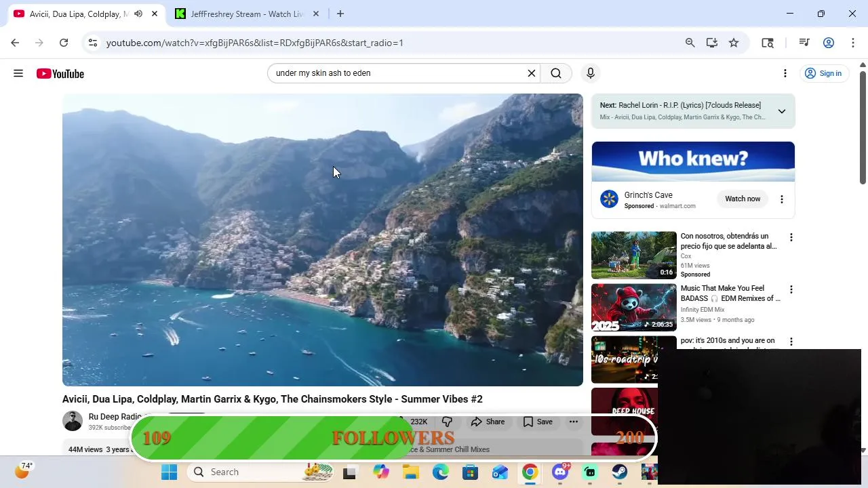
Task: Launch Copilot from the taskbar
Action: point(380,472)
